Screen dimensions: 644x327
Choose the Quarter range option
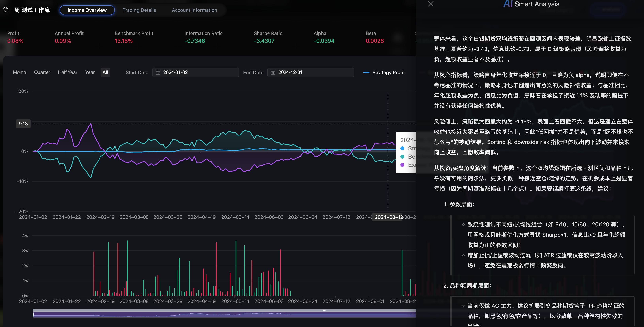pyautogui.click(x=42, y=72)
